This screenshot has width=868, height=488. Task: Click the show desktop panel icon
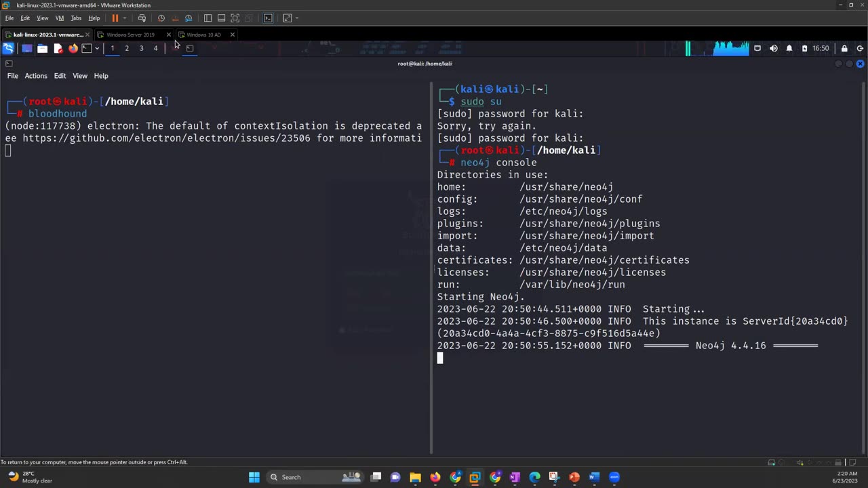[x=26, y=48]
